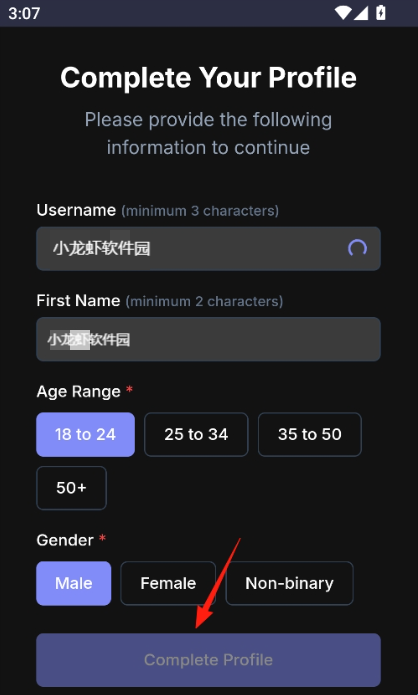Image resolution: width=418 pixels, height=695 pixels.
Task: Tap the cellular signal icon
Action: (x=361, y=13)
